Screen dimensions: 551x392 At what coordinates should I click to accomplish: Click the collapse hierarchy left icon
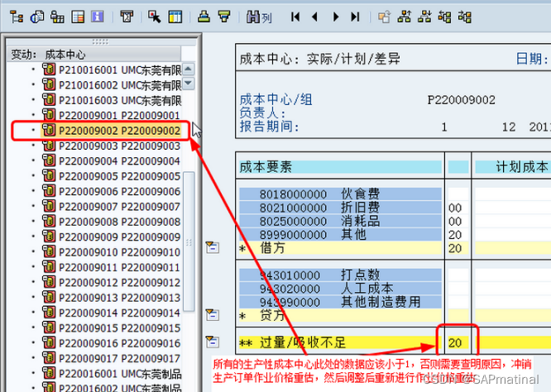[444, 17]
